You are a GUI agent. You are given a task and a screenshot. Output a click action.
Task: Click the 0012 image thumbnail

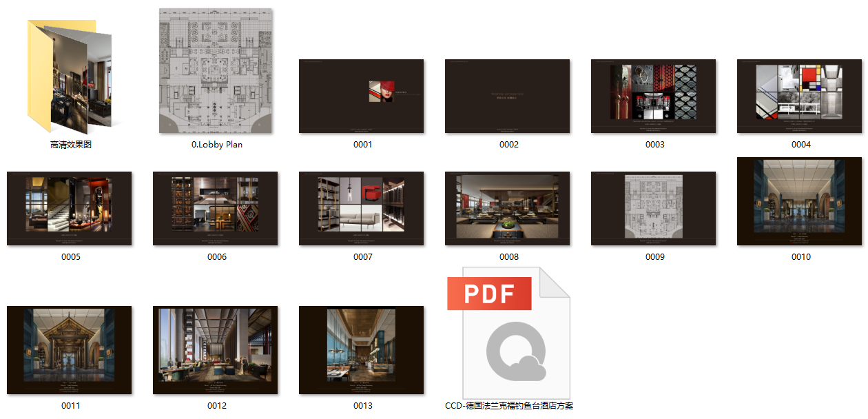[x=216, y=350]
